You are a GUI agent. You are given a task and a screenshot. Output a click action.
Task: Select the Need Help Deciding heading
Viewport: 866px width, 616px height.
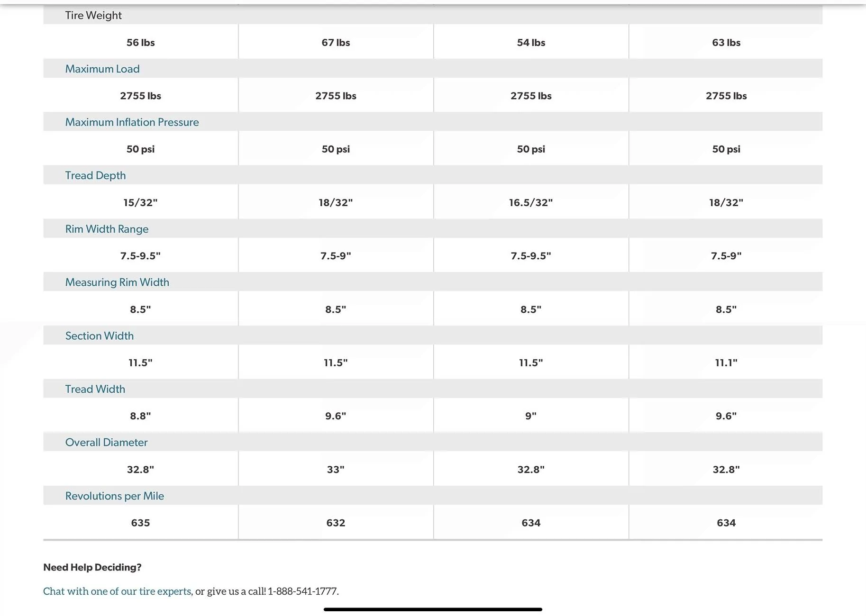[x=92, y=567]
